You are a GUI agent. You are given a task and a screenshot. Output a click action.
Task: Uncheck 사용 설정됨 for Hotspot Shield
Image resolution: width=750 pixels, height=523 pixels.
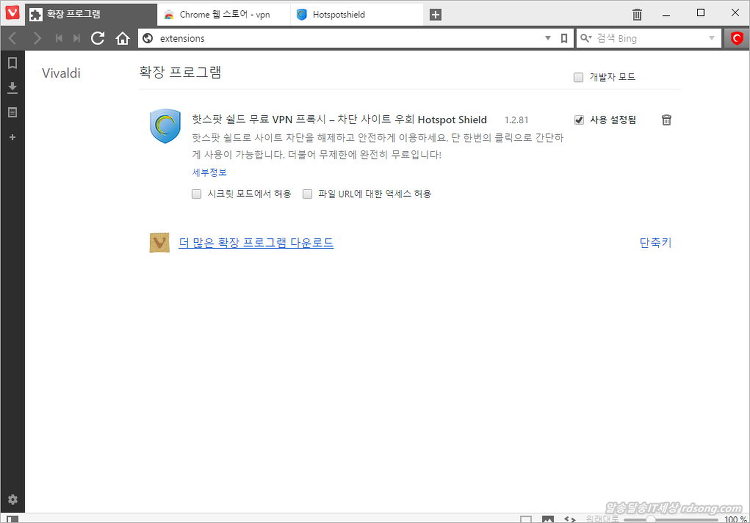pyautogui.click(x=579, y=120)
